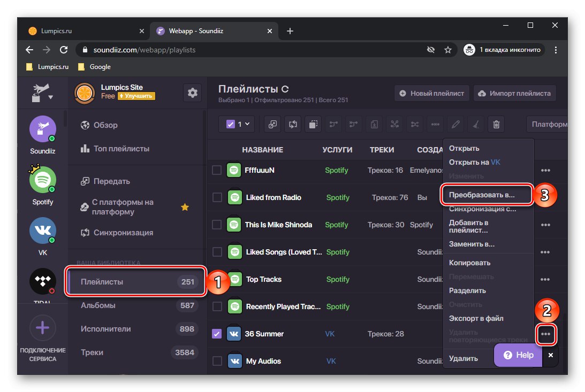This screenshot has height=392, width=585.
Task: Open the three-dot menu for FfffuuuN
Action: coord(545,170)
